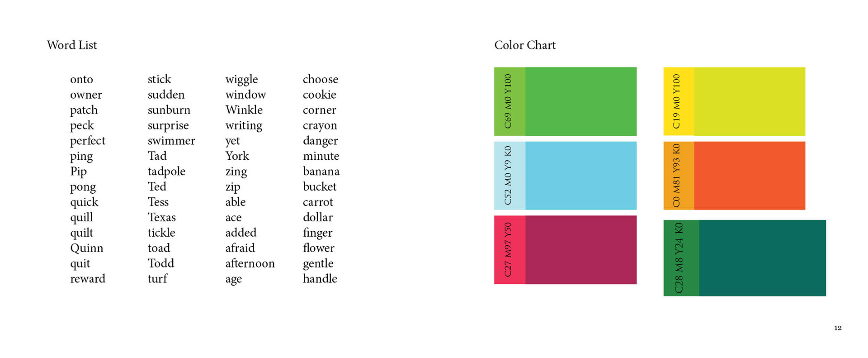
Task: Click the Word List heading
Action: 72,45
